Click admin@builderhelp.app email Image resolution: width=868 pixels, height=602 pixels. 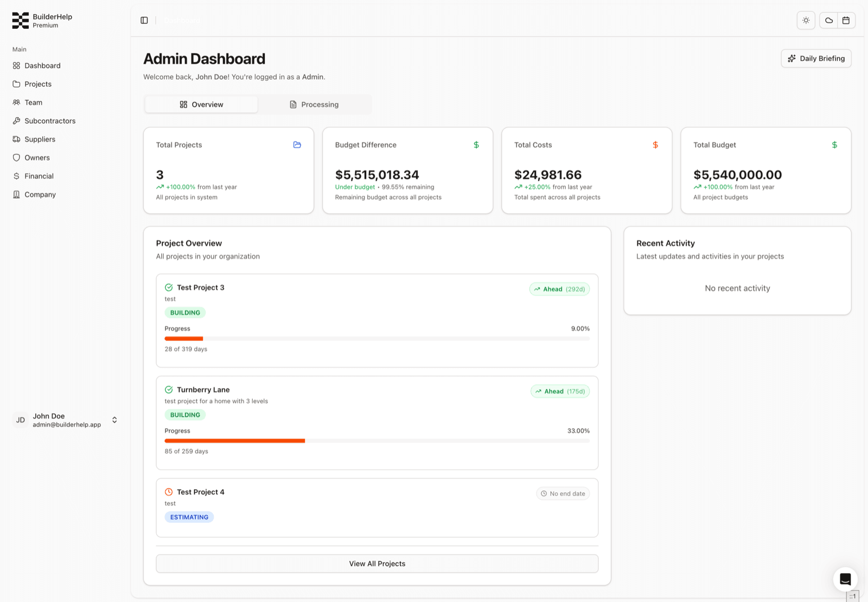[x=67, y=424]
